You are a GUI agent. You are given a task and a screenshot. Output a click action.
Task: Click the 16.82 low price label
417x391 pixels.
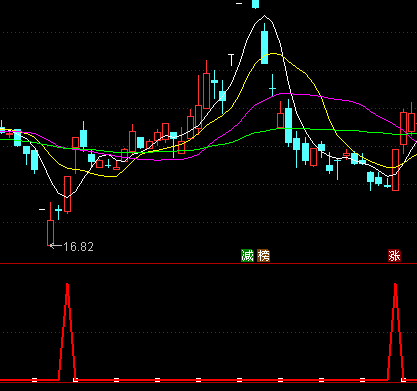point(78,247)
